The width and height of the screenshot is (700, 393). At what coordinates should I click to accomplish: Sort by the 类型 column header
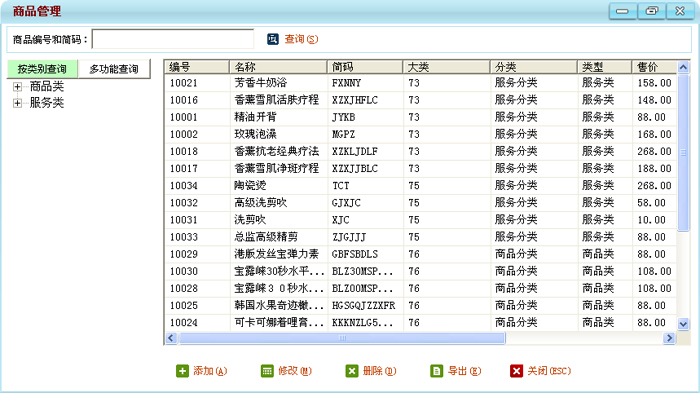tap(604, 67)
